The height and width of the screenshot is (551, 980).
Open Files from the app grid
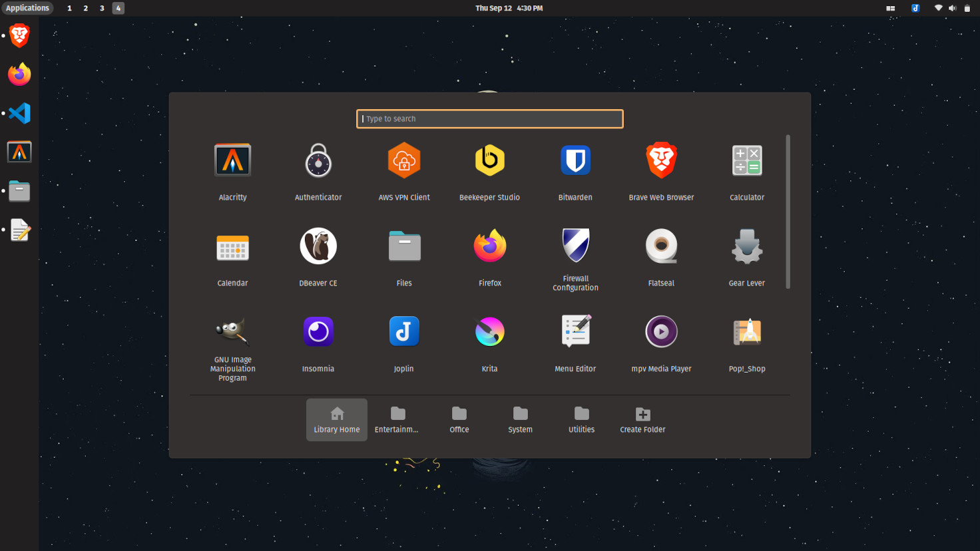pyautogui.click(x=404, y=246)
